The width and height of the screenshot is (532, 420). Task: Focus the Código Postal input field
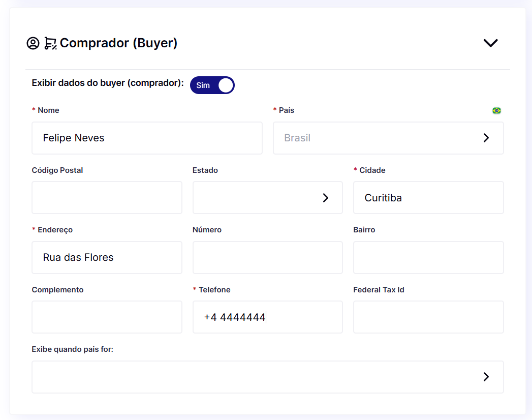pos(107,198)
